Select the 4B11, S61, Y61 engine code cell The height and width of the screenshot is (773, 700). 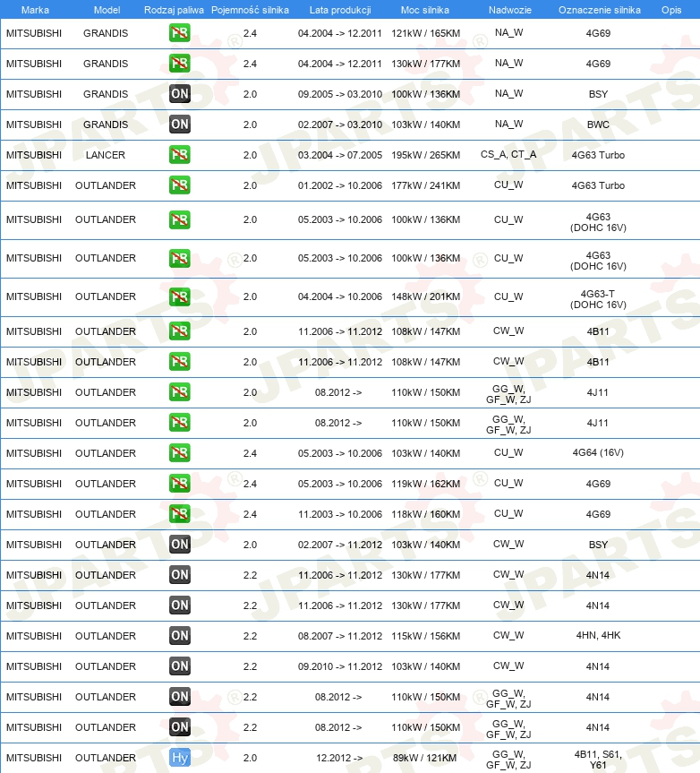(598, 760)
